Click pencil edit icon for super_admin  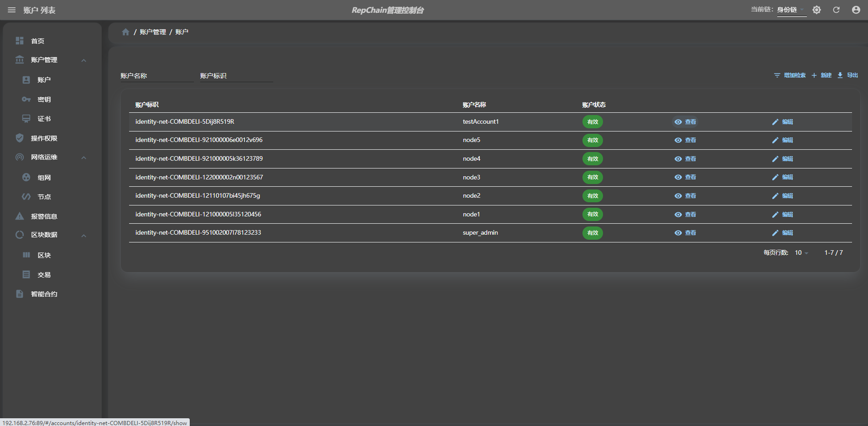tap(775, 233)
